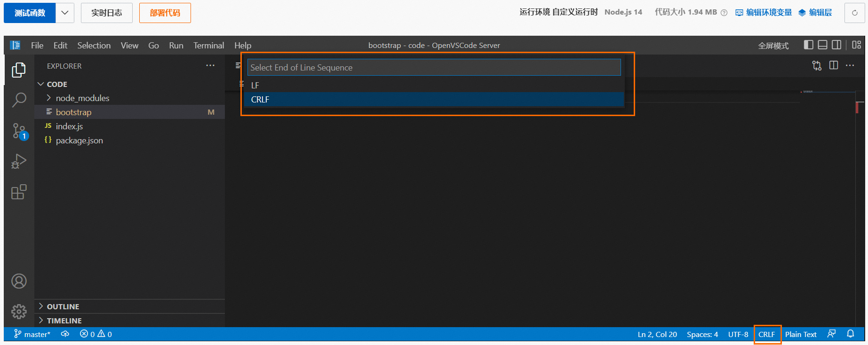Open the Terminal menu
Screen dimensions: 868x345
[208, 45]
